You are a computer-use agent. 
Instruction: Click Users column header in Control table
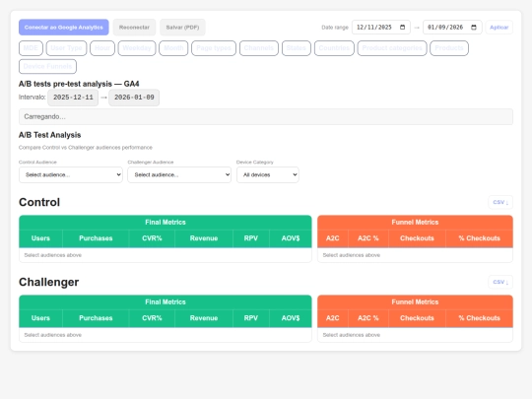(x=40, y=238)
